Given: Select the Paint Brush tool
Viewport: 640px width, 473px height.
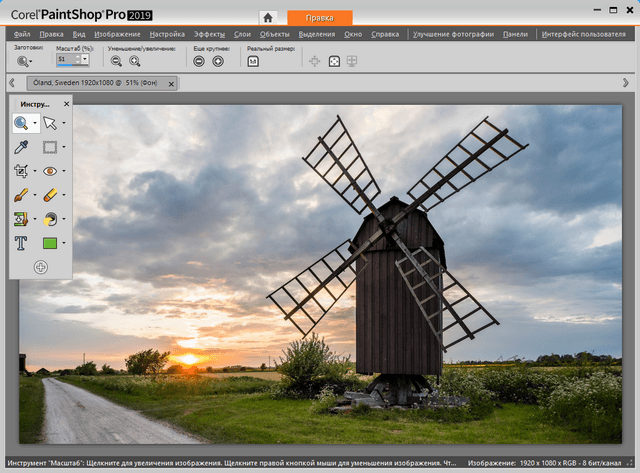Looking at the screenshot, I should (x=21, y=195).
